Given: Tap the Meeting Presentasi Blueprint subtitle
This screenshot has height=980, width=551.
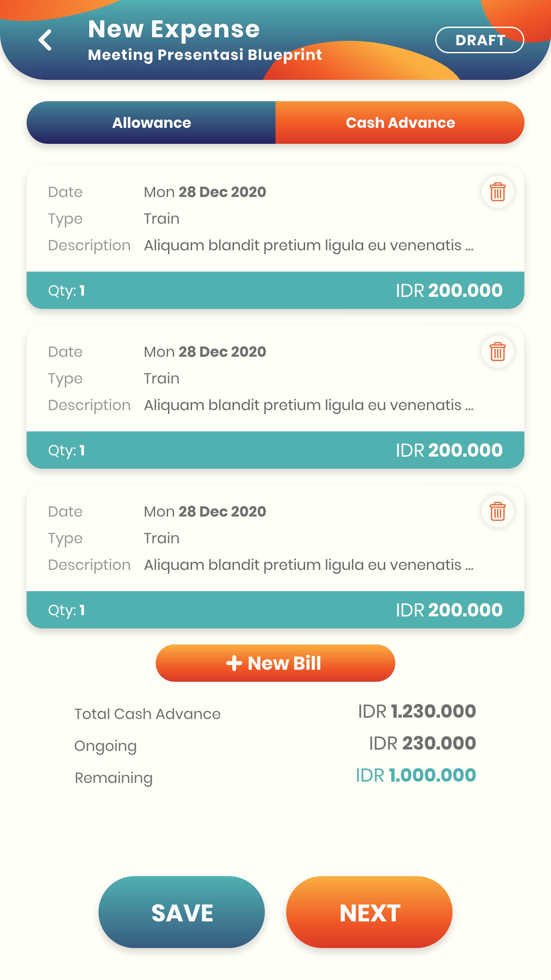Looking at the screenshot, I should (x=205, y=55).
